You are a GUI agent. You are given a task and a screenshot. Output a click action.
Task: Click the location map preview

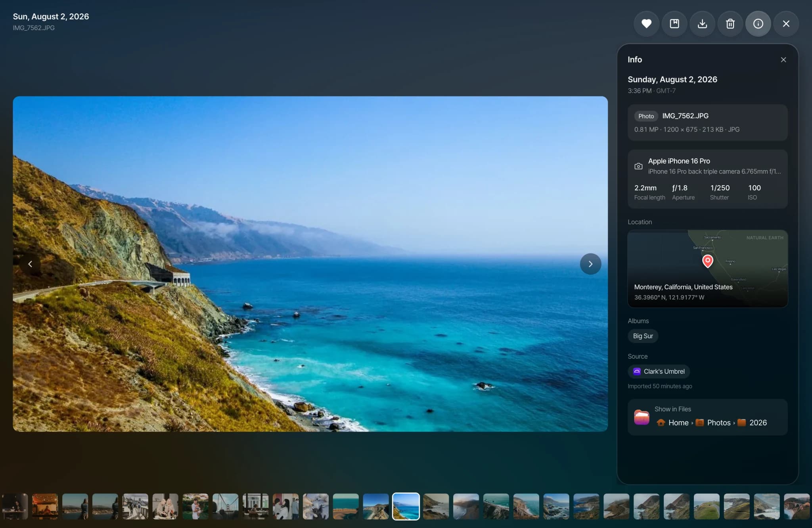[707, 269]
